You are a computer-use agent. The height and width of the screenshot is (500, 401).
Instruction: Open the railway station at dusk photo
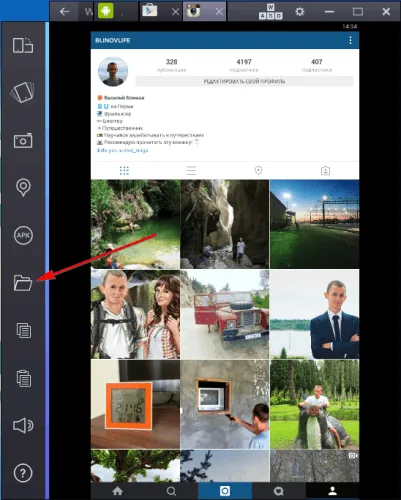[x=315, y=224]
